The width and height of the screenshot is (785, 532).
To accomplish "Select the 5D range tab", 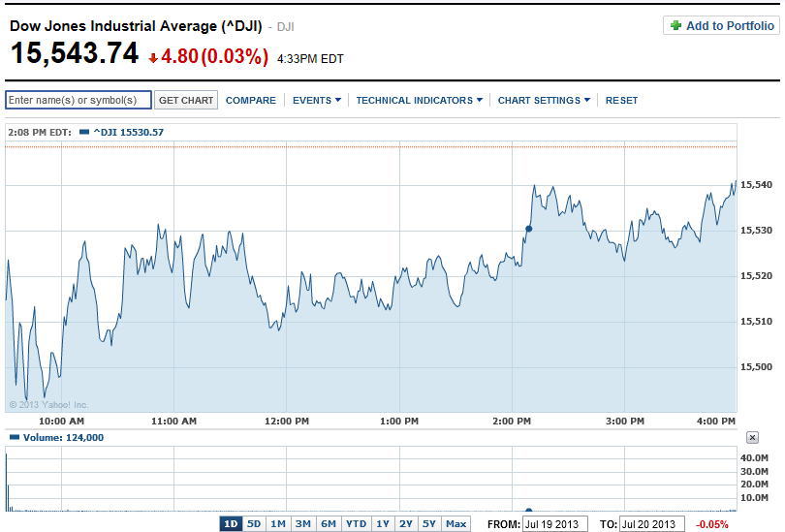I will [254, 524].
